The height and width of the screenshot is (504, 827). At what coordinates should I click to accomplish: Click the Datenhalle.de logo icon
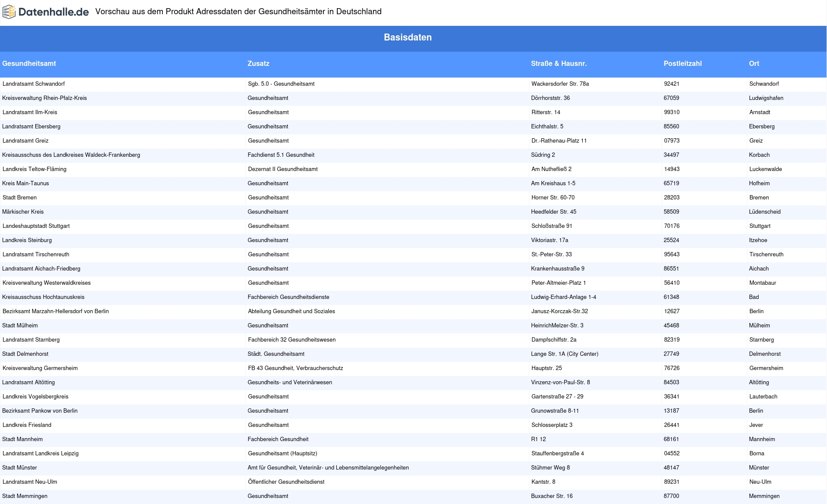click(9, 12)
